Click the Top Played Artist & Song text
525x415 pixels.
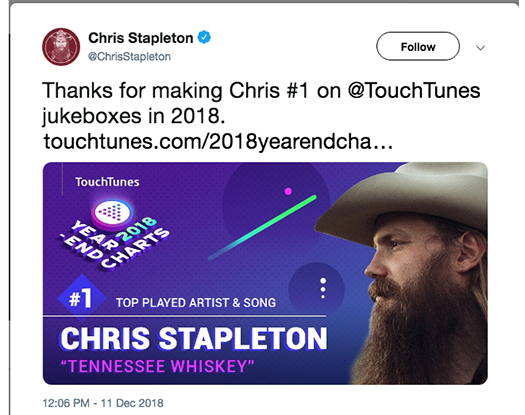[196, 303]
